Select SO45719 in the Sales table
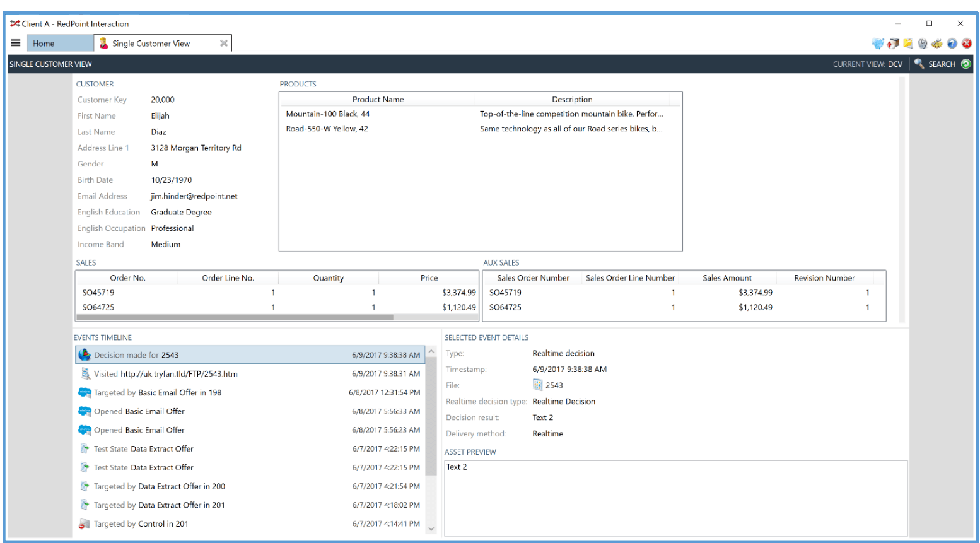This screenshot has width=980, height=543. coord(277,293)
